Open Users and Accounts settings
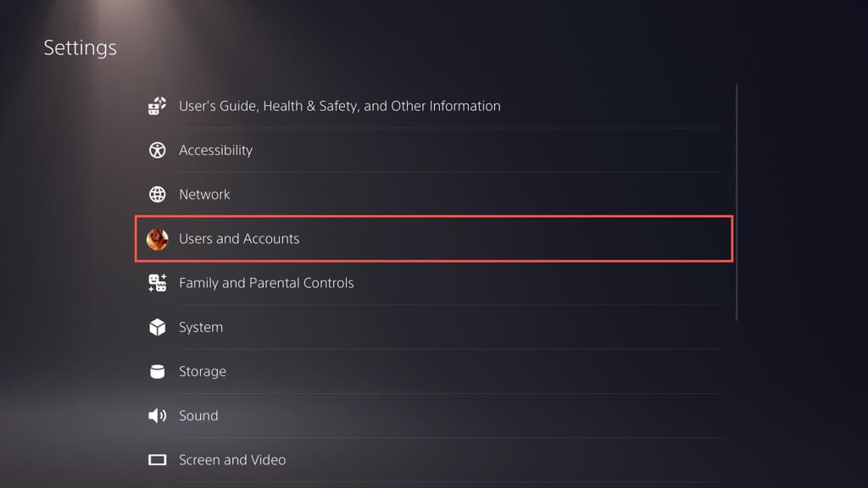 point(239,239)
